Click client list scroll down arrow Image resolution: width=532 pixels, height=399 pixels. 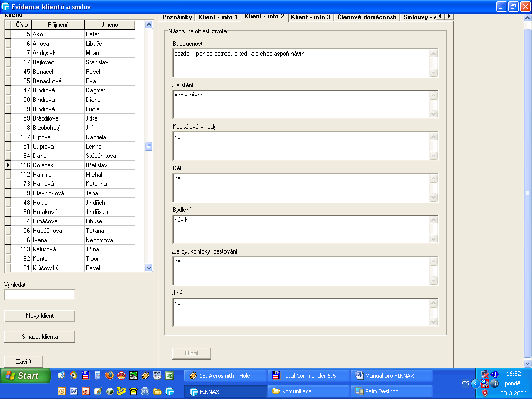149,268
